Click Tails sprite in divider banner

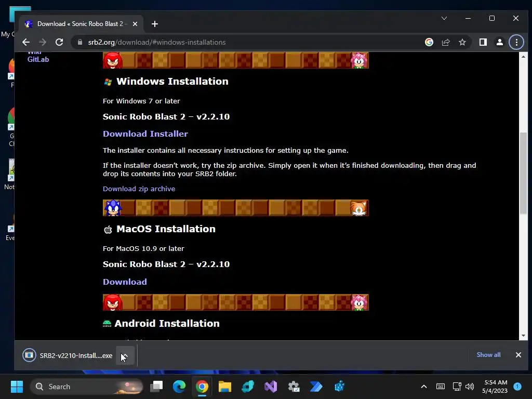point(359,208)
